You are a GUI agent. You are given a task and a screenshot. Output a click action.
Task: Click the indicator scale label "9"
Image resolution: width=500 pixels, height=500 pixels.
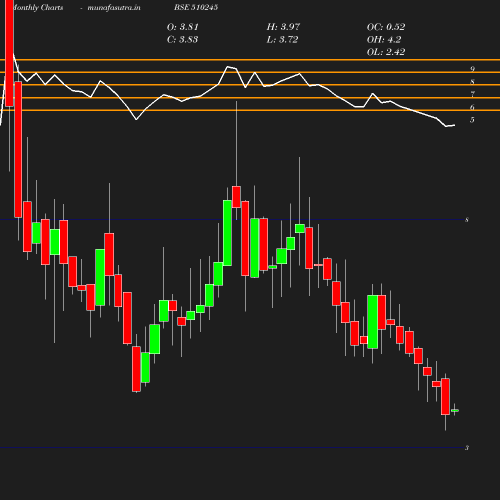(x=472, y=69)
